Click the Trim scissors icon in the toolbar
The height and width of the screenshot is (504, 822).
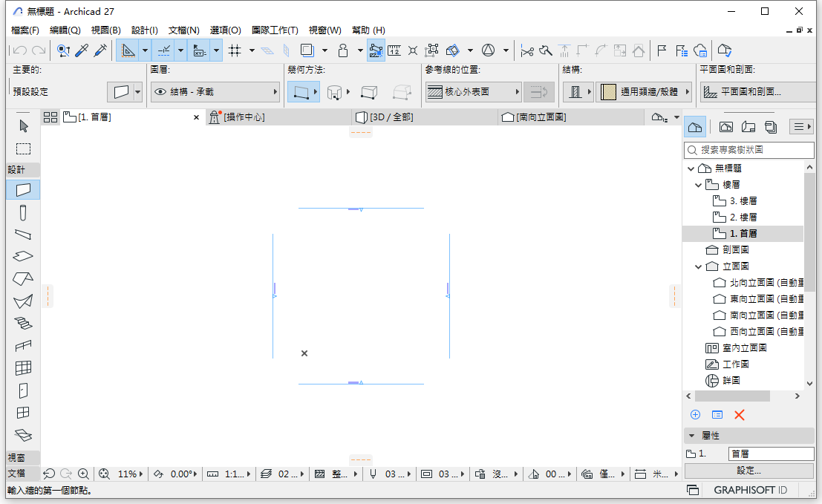click(527, 50)
